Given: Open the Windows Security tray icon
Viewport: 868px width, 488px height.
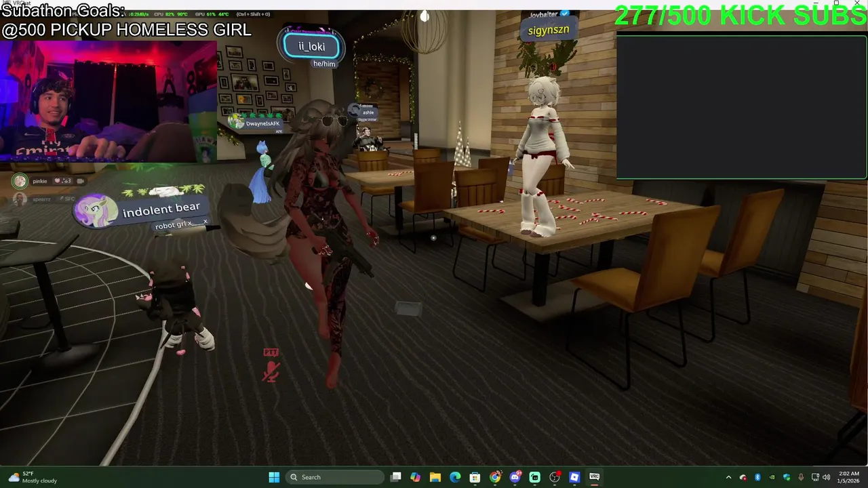Looking at the screenshot, I should click(x=787, y=477).
